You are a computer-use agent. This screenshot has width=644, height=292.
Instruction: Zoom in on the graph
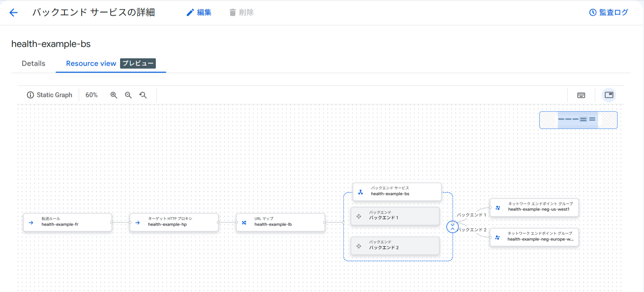114,95
